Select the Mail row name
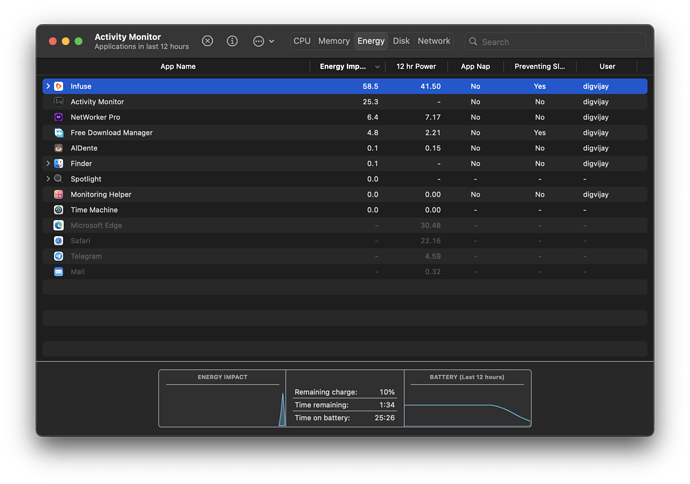Viewport: 690px width, 484px height. 77,271
